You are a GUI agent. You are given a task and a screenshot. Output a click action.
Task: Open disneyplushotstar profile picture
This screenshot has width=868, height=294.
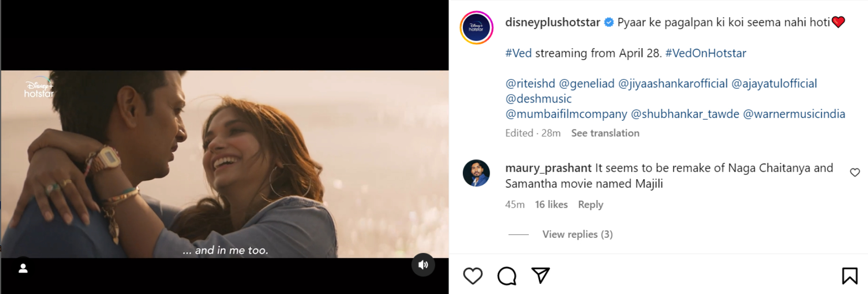pos(476,28)
